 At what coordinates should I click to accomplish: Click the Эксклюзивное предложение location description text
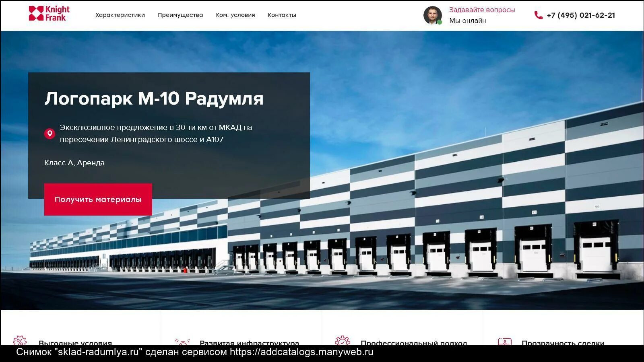tap(156, 133)
